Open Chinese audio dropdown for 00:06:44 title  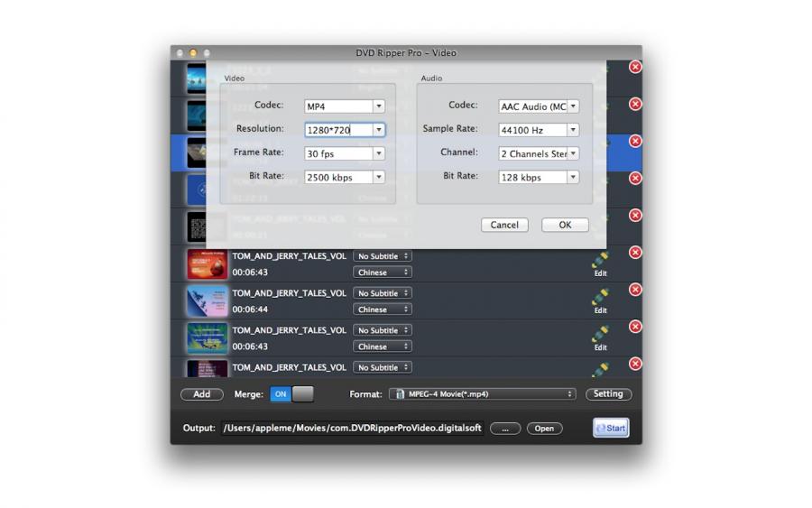click(x=383, y=309)
